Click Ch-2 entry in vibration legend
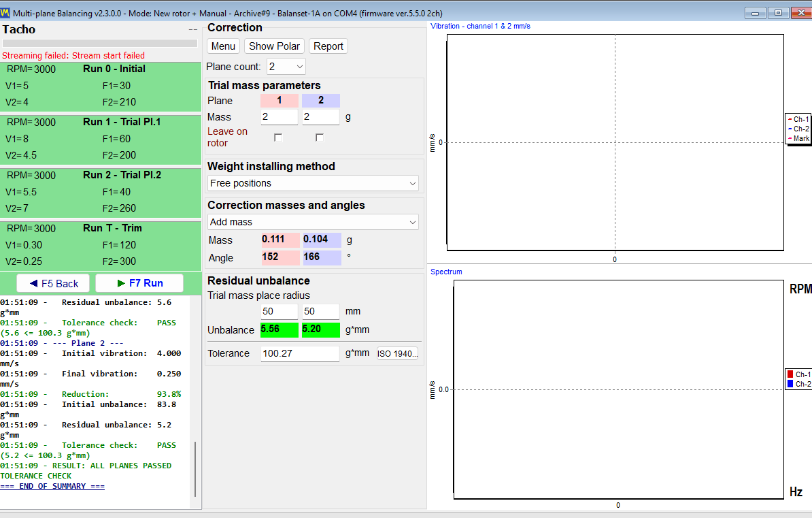This screenshot has width=812, height=518. click(798, 129)
